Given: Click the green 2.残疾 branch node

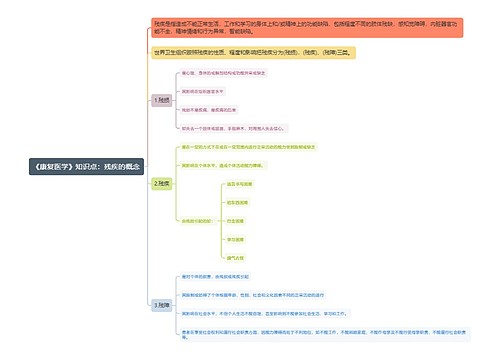Looking at the screenshot, I should coord(162,184).
